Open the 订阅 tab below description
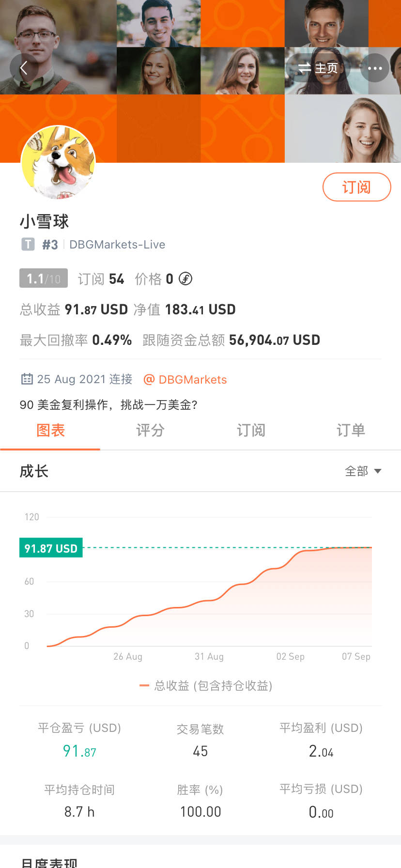This screenshot has width=401, height=868. point(251,430)
